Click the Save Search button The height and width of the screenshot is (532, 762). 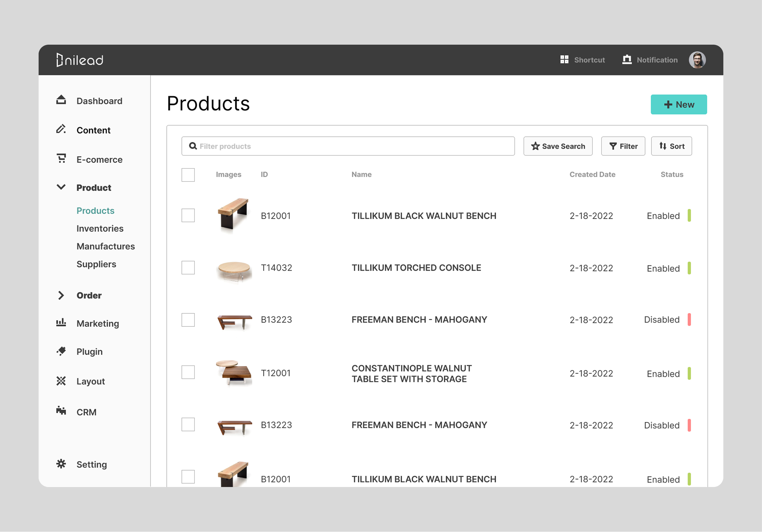pyautogui.click(x=558, y=146)
